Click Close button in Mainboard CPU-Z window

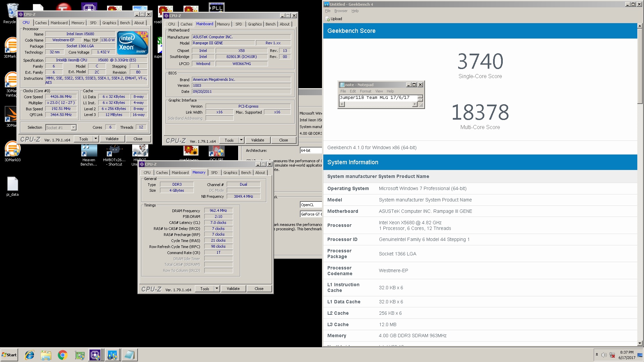tap(283, 140)
